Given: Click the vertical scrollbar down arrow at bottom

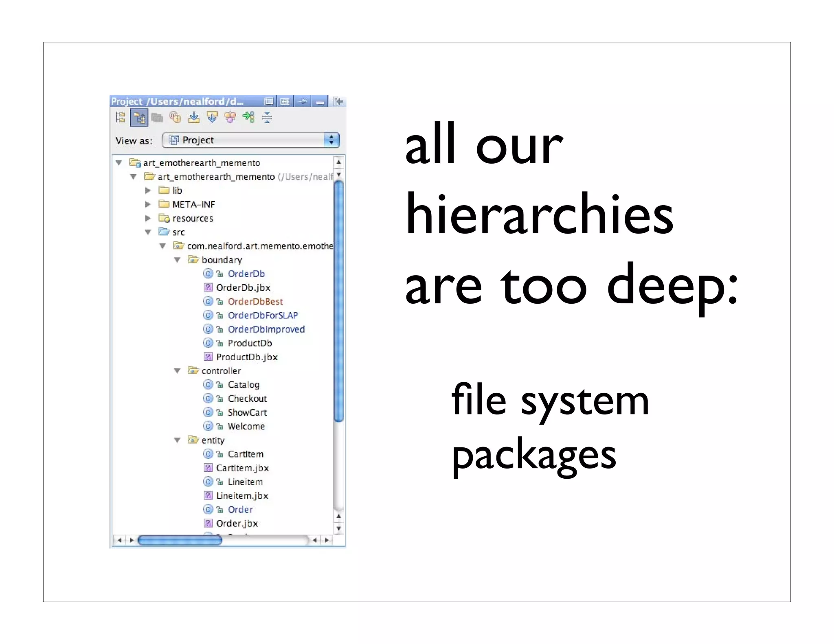Looking at the screenshot, I should (338, 528).
